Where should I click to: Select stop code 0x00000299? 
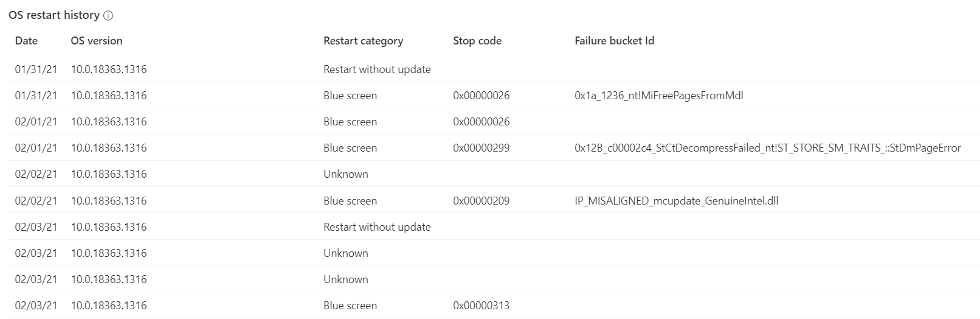tap(481, 148)
